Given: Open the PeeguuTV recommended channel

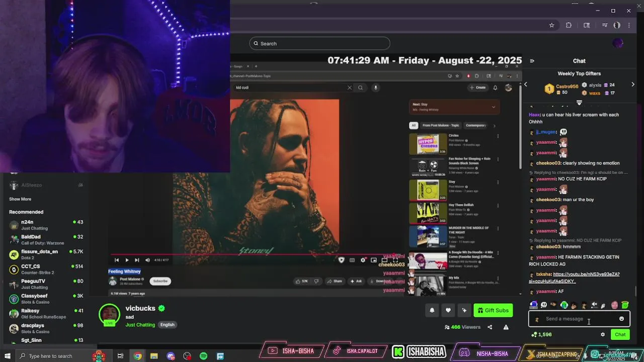Looking at the screenshot, I should click(x=46, y=284).
